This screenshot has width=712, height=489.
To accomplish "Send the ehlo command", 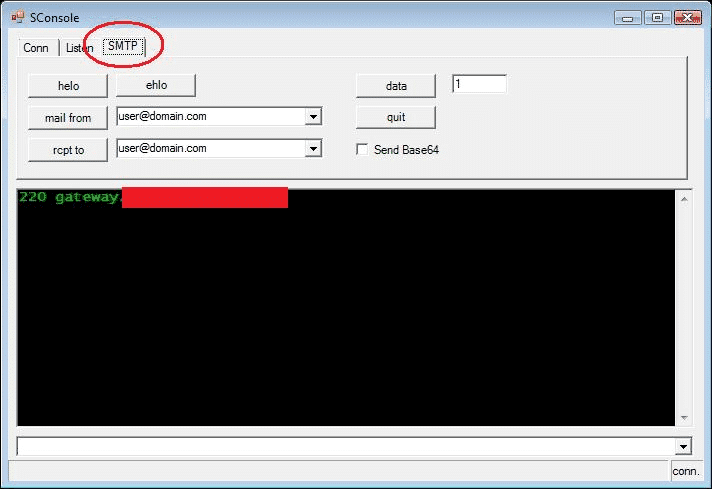I will [x=156, y=85].
